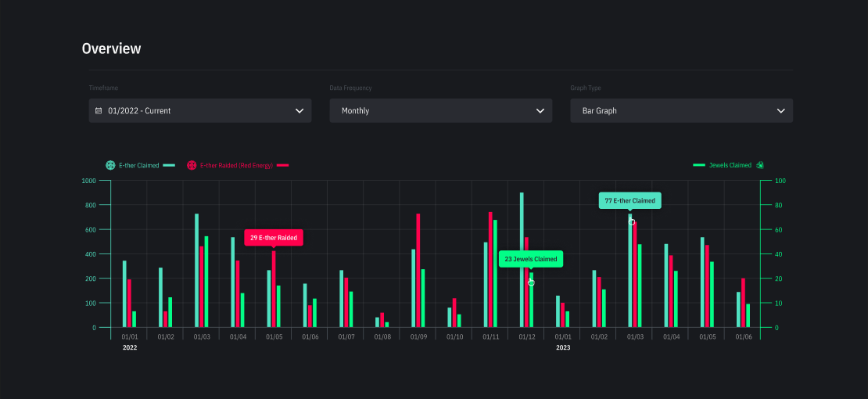Click the '29 E-ther Raided' tooltip
868x399 pixels.
coord(274,237)
